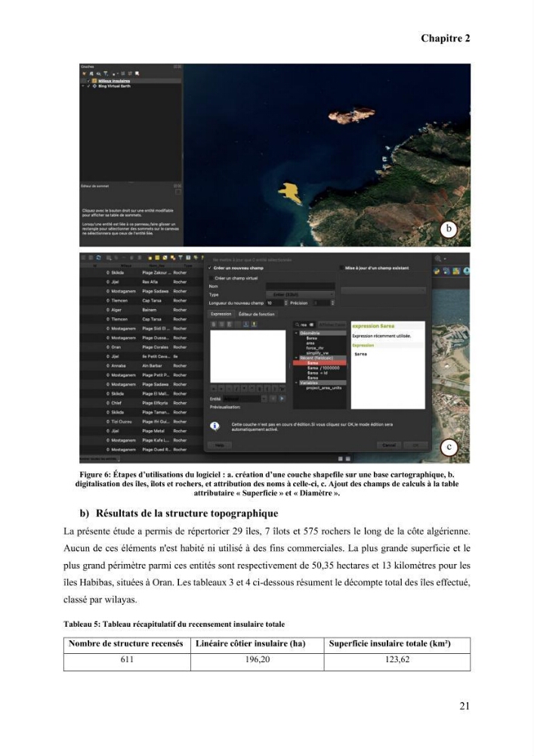534x756 pixels.
Task: Open the Entité feature dropdown
Action: coord(264,398)
